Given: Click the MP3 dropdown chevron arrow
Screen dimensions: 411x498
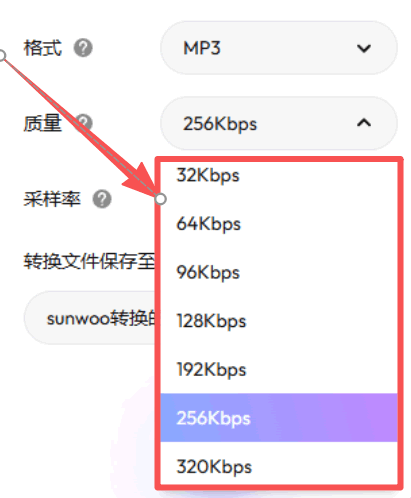Looking at the screenshot, I should click(x=364, y=49).
